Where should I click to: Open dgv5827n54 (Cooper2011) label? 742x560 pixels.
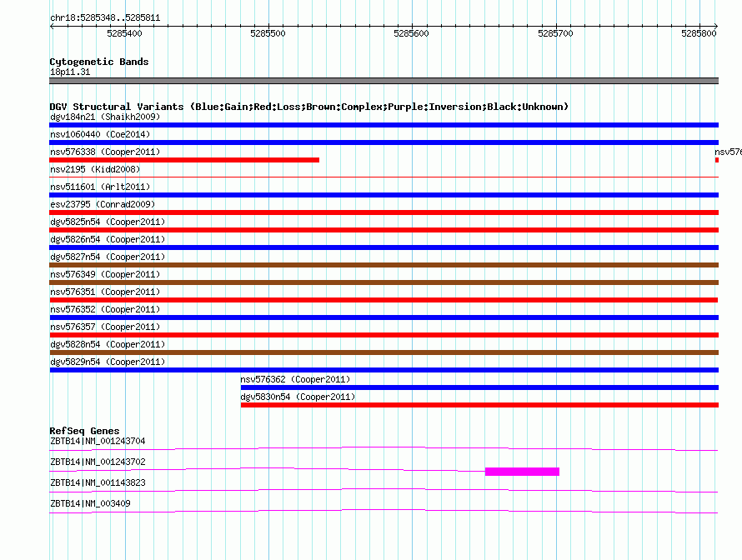(108, 257)
